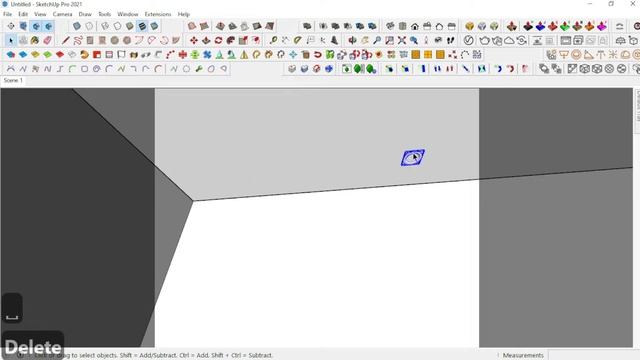This screenshot has height=360, width=640.
Task: Select the Rectangle tool
Action: coord(90,40)
